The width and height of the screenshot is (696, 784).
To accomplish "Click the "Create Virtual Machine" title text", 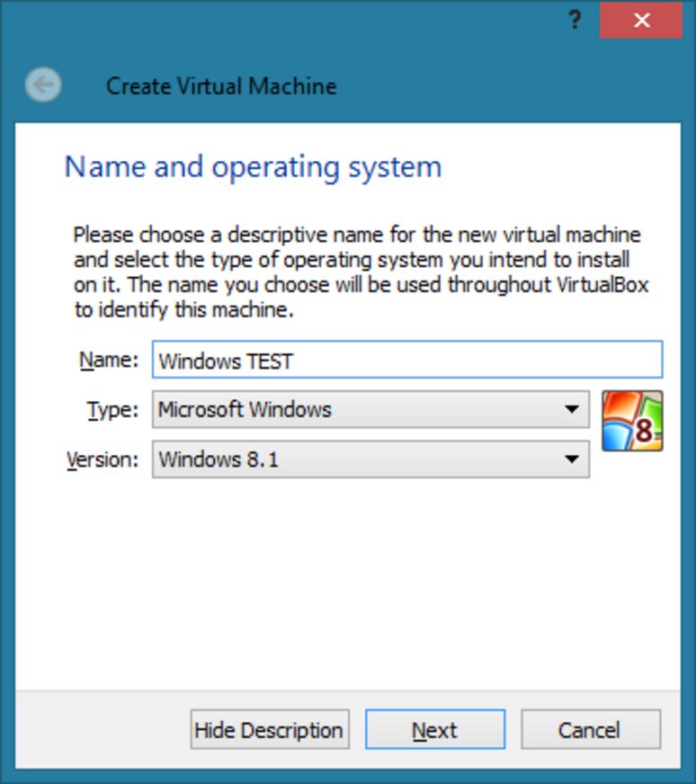I will click(x=221, y=86).
